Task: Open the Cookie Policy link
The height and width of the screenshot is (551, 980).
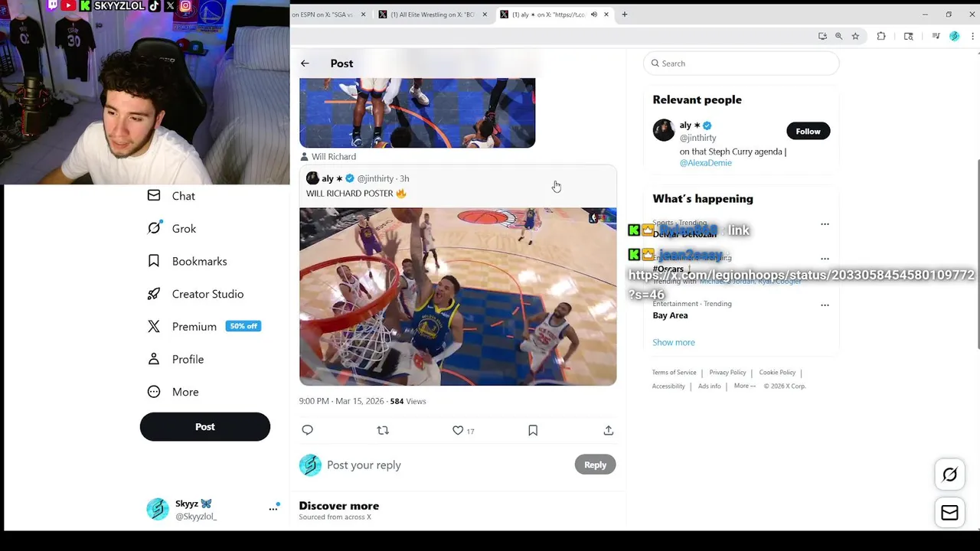Action: 777,373
